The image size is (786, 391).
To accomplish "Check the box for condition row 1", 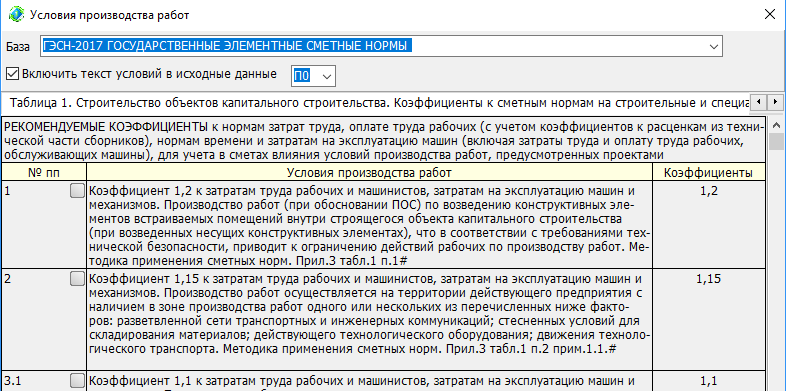I will click(77, 191).
